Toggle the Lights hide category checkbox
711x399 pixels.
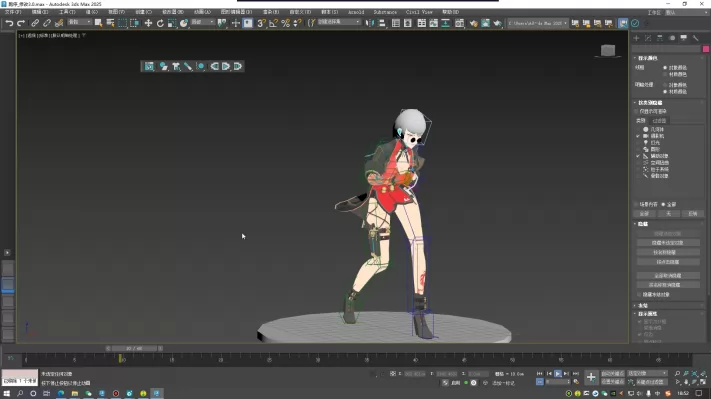(x=638, y=143)
